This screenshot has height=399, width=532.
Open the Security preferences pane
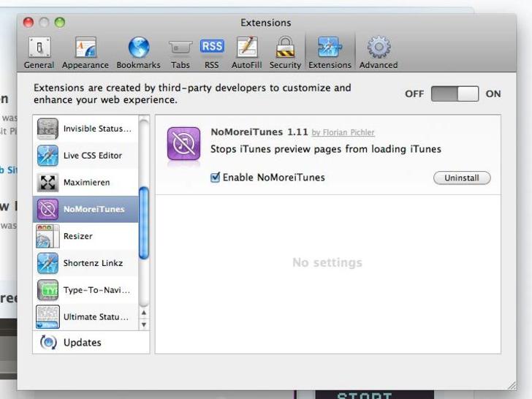(x=285, y=53)
